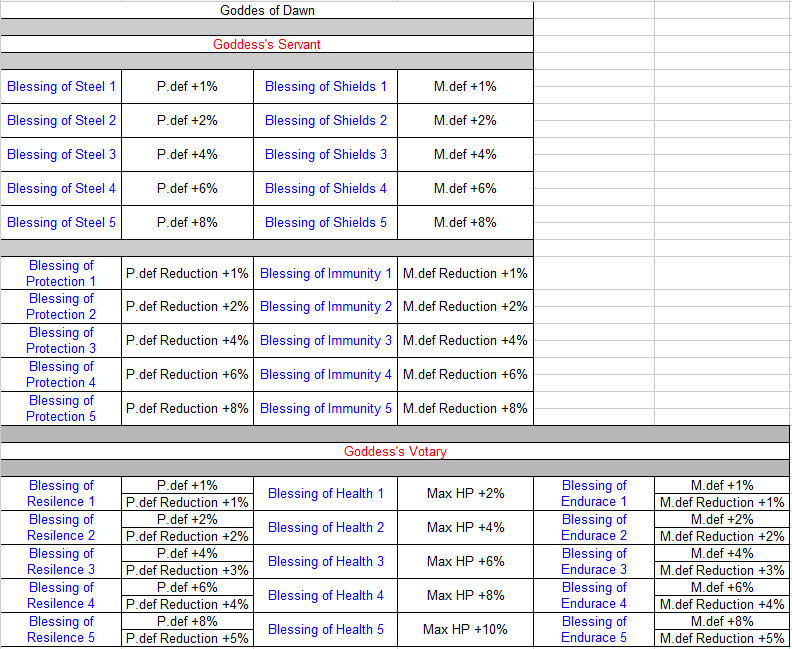Viewport: 792px width, 649px height.
Task: Choose the Blessing of Shields 5 cell
Action: (x=325, y=223)
